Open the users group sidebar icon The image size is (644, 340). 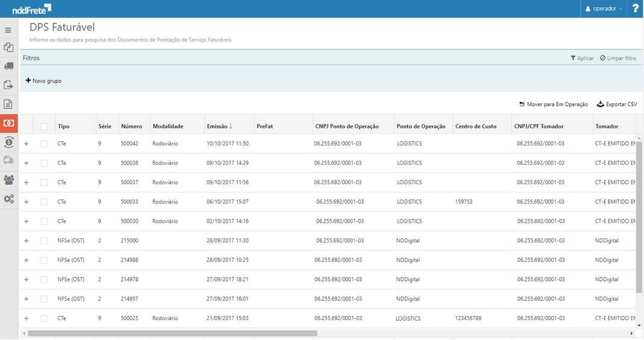coord(8,179)
